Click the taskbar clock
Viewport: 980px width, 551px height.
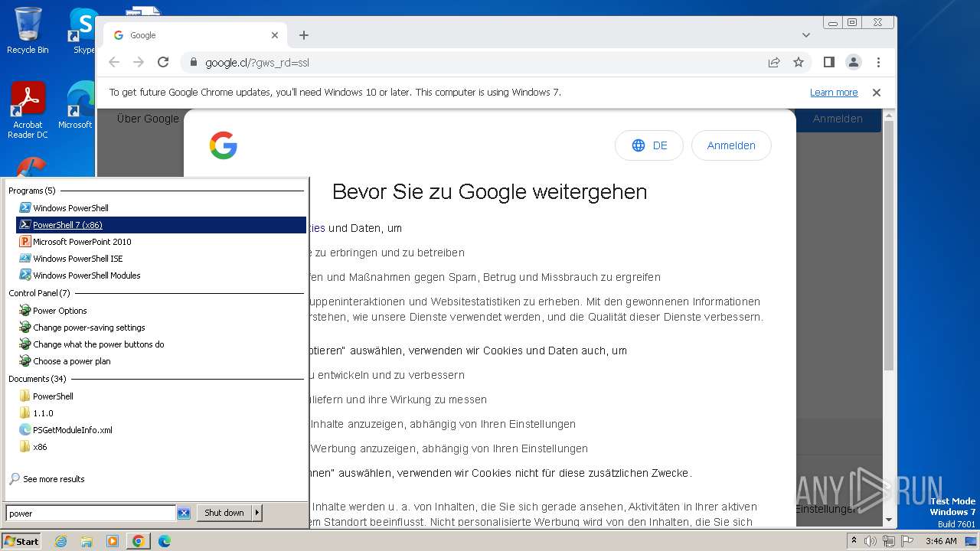941,541
